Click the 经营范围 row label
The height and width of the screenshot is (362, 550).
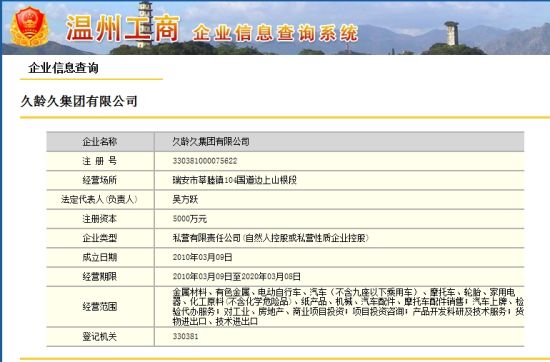(100, 307)
